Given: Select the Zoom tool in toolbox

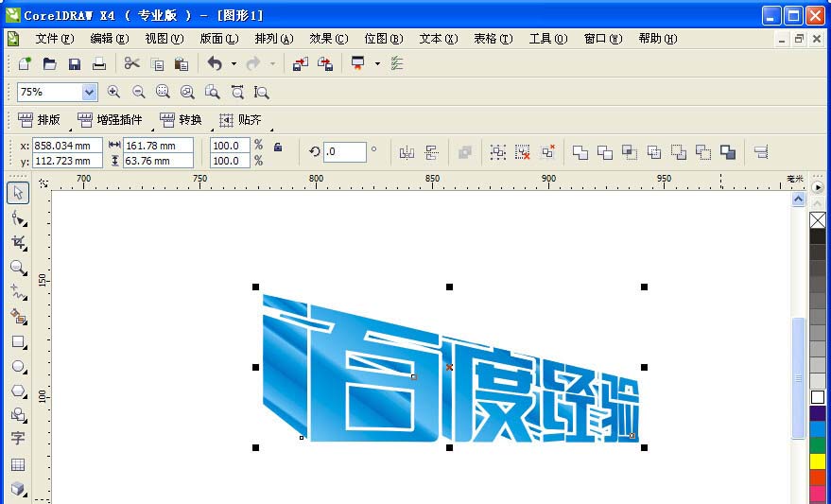Looking at the screenshot, I should pos(19,268).
